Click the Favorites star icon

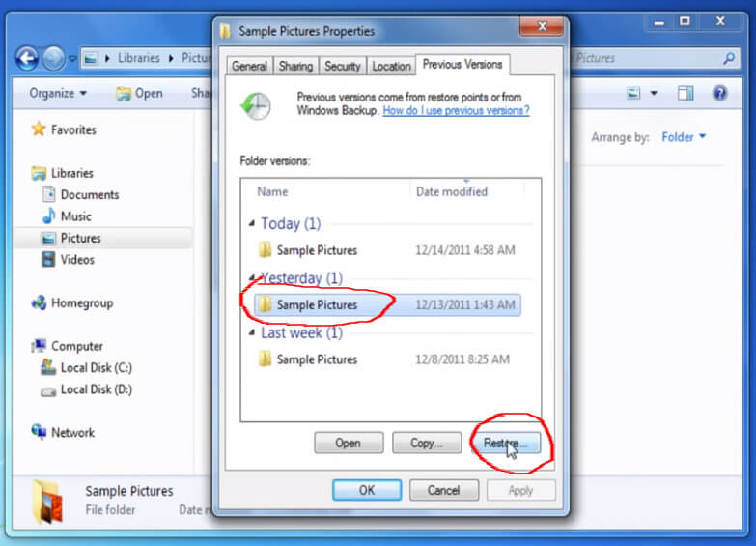point(39,129)
